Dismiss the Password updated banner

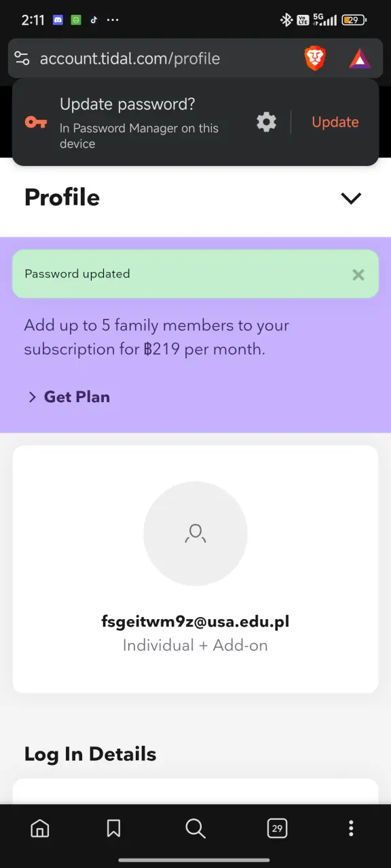point(358,275)
